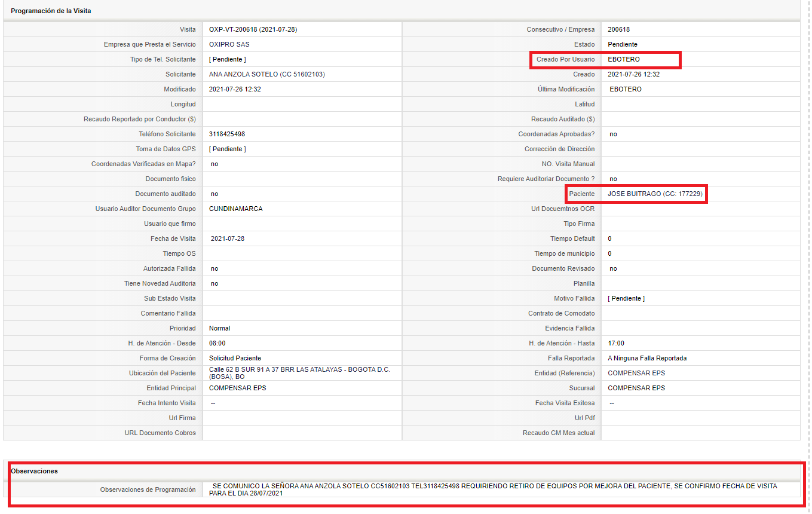
Task: Click 'Última Modificación' value 'EBOTERO'
Action: [x=626, y=89]
